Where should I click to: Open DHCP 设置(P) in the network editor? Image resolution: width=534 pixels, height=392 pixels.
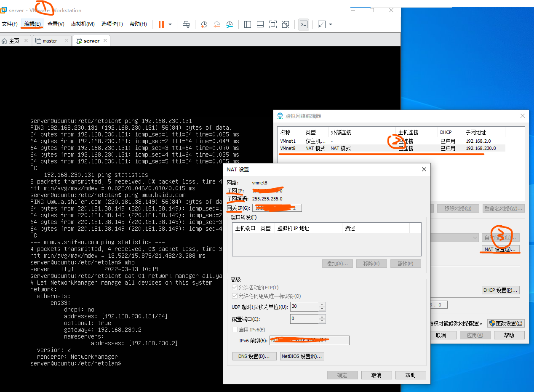[x=500, y=290]
